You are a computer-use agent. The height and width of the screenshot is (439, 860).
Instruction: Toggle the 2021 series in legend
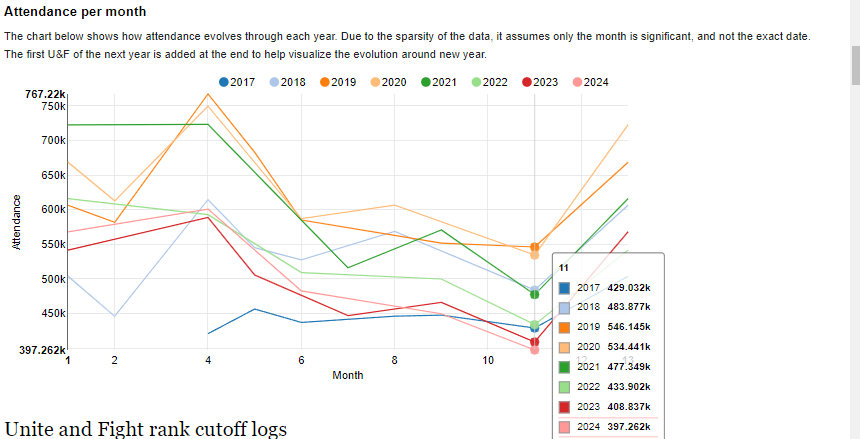(x=439, y=82)
